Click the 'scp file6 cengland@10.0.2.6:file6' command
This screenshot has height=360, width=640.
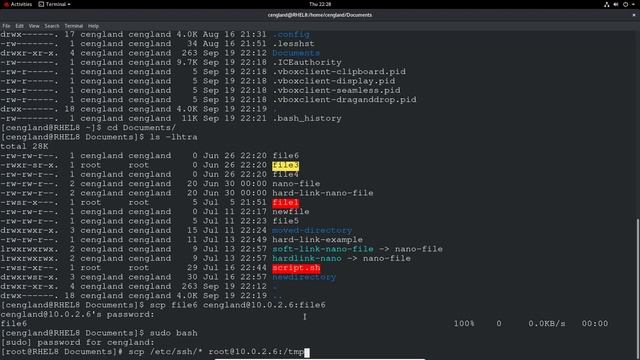pyautogui.click(x=238, y=305)
